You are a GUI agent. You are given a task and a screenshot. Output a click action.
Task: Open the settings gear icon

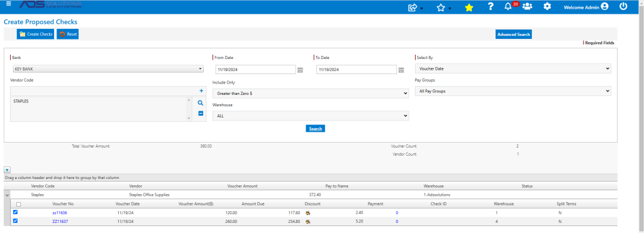547,6
